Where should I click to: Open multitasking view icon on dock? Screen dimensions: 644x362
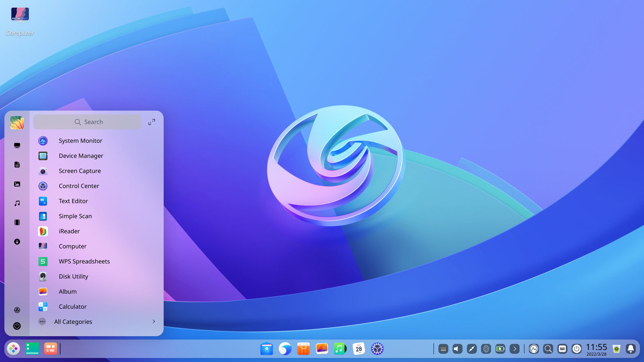pos(51,349)
